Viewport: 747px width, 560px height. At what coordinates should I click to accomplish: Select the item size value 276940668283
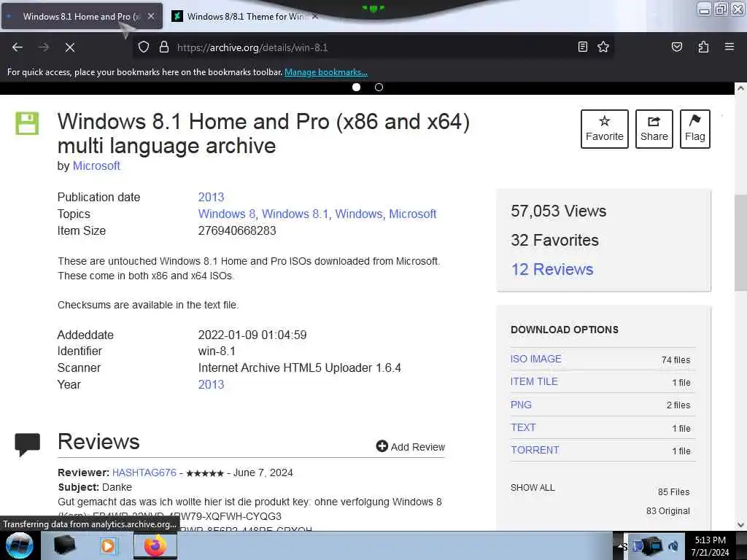click(x=237, y=230)
